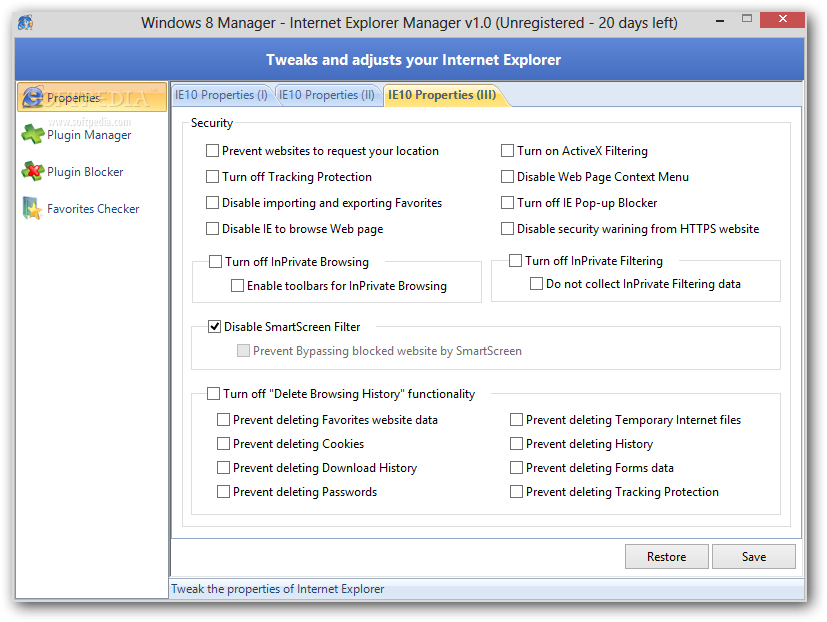
Task: Close the Internet Explorer Manager window
Action: (782, 20)
